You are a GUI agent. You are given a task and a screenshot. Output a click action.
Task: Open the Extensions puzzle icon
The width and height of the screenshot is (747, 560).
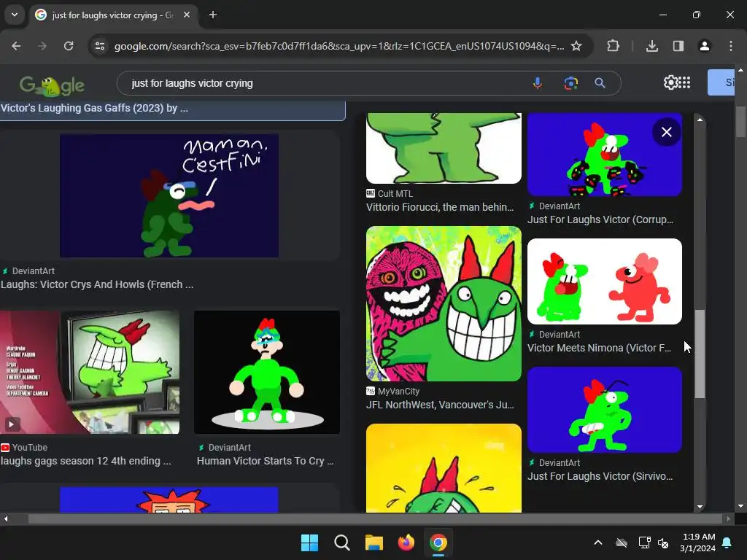pyautogui.click(x=613, y=46)
